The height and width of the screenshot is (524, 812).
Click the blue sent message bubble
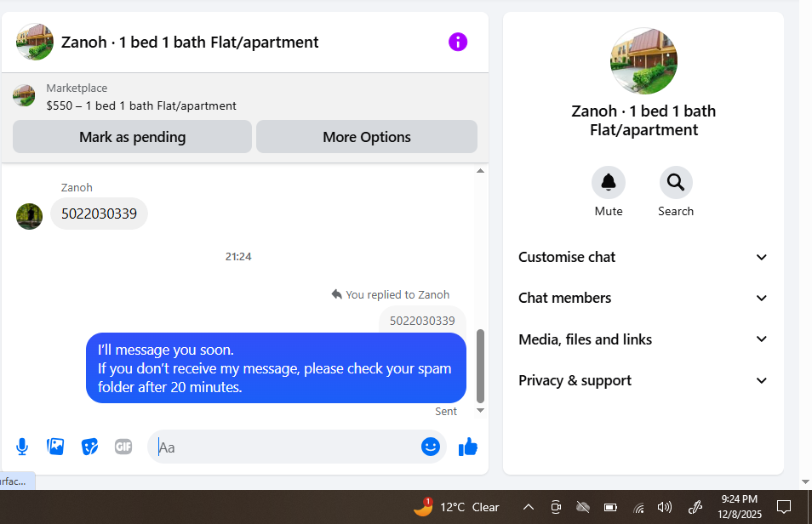(276, 368)
